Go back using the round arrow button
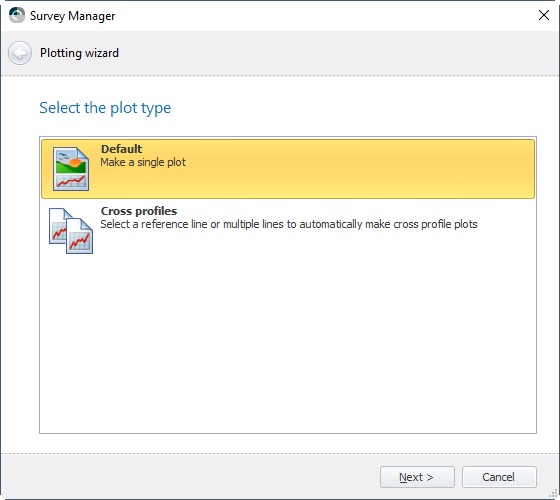Image resolution: width=560 pixels, height=500 pixels. pos(20,53)
